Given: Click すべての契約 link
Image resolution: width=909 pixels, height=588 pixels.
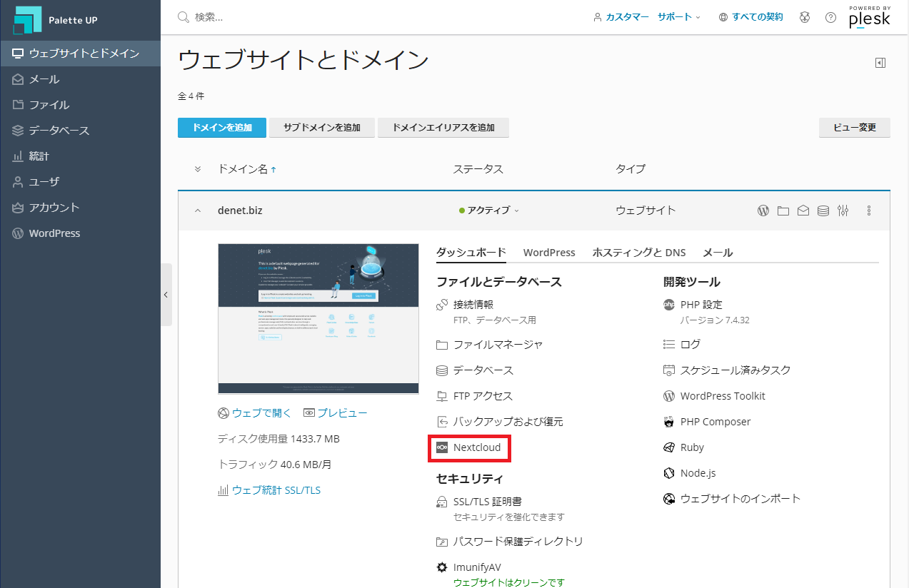Looking at the screenshot, I should click(x=750, y=17).
